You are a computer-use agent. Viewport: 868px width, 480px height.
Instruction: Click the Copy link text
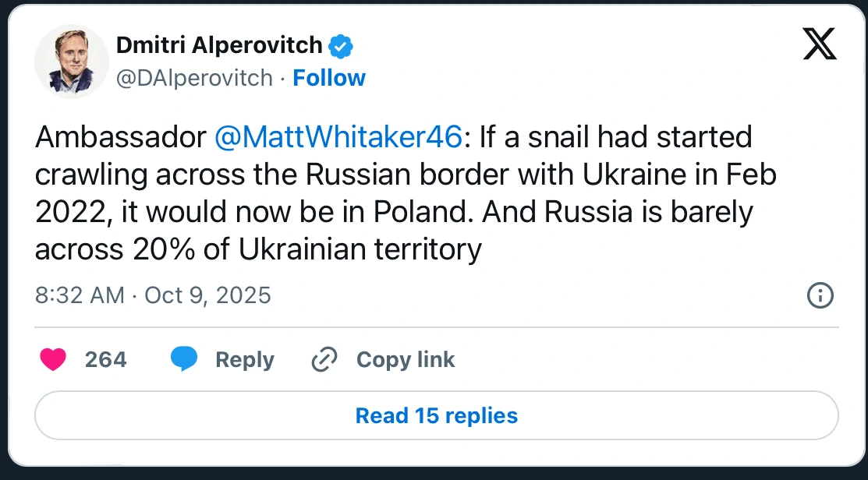click(x=405, y=359)
